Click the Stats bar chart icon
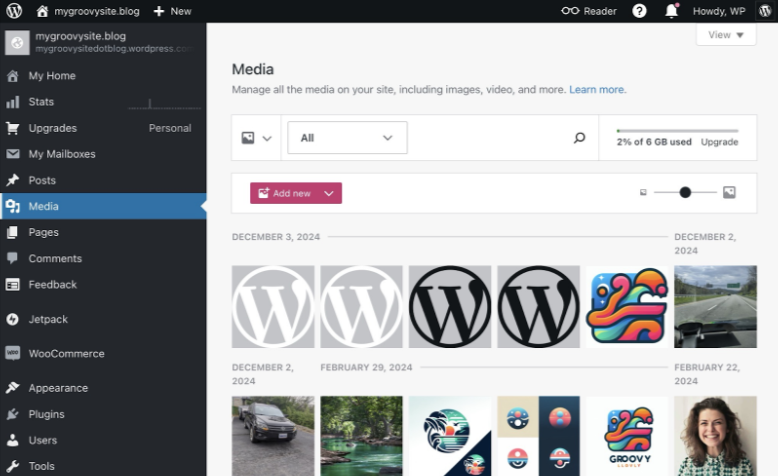 tap(12, 102)
